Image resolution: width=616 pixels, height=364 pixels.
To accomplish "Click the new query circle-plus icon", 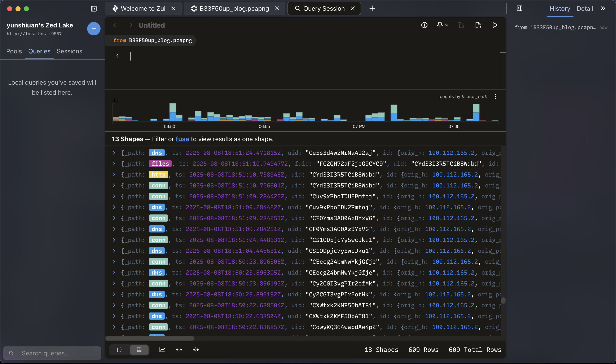I will tap(424, 25).
